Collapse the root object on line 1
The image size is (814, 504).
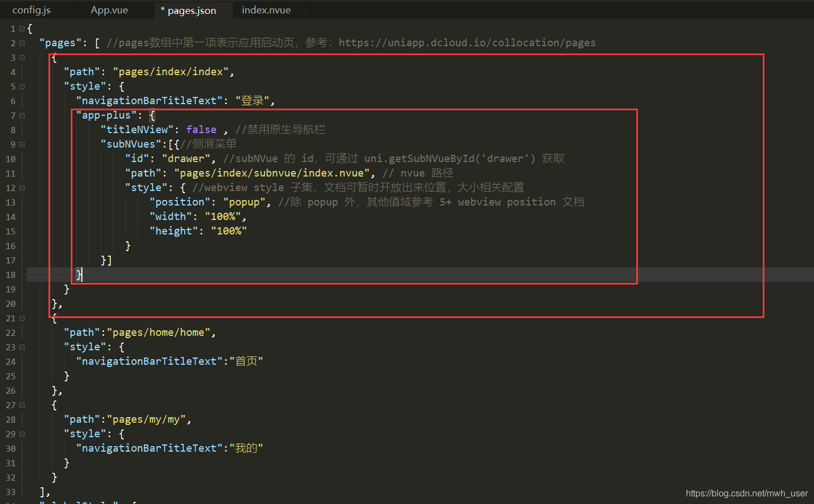click(x=22, y=28)
